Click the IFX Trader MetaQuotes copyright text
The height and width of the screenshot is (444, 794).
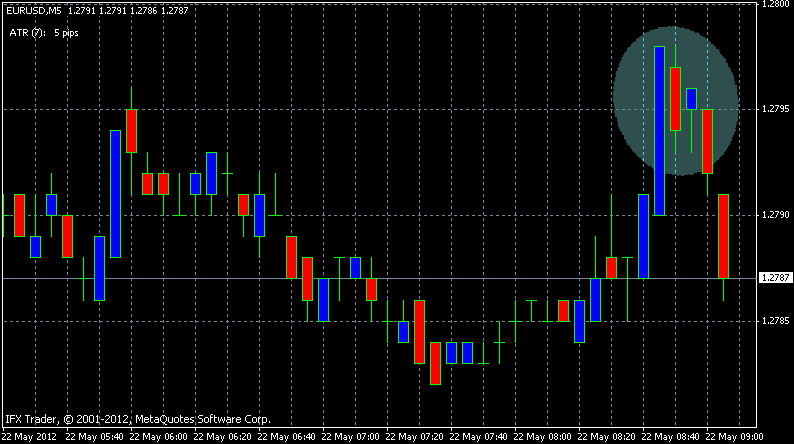tap(138, 419)
